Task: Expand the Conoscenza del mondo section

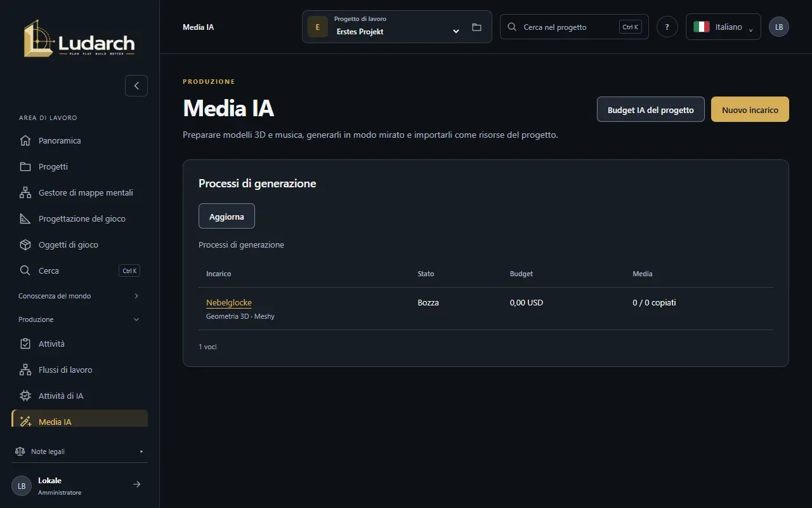Action: (79, 296)
